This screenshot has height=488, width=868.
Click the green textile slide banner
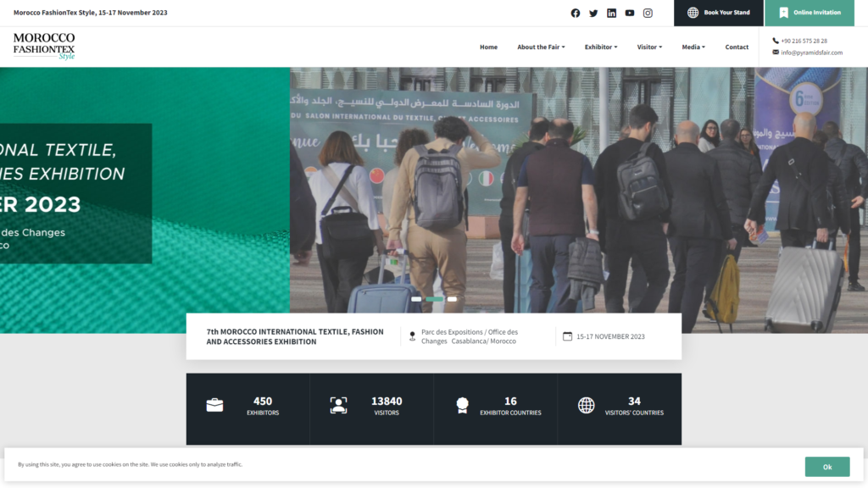pos(144,200)
